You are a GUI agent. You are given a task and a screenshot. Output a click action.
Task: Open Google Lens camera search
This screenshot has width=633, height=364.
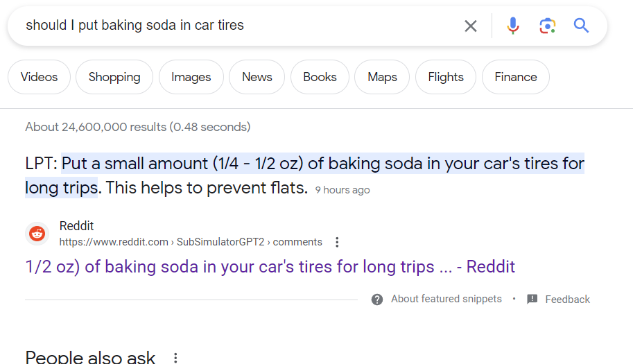pyautogui.click(x=548, y=26)
